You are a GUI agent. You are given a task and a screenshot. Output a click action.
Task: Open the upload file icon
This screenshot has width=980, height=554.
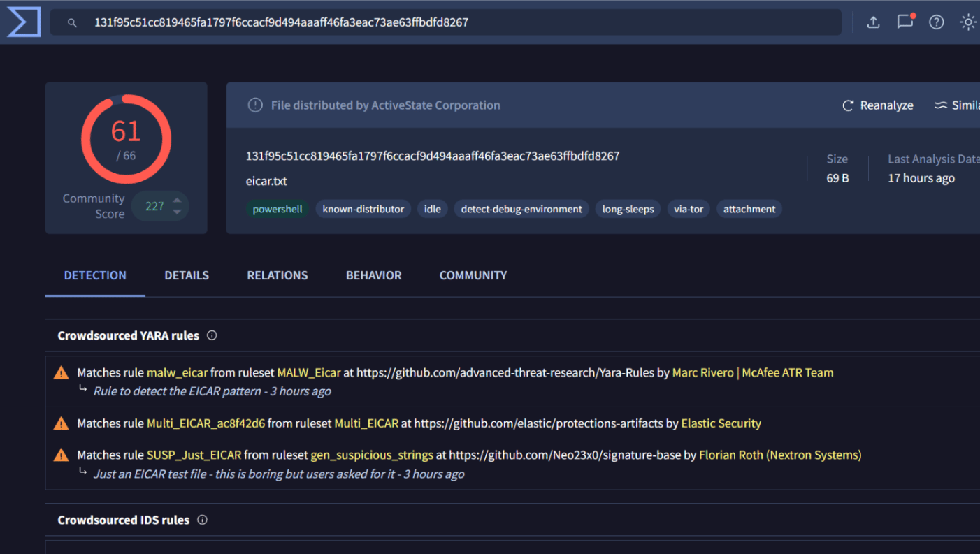click(873, 22)
